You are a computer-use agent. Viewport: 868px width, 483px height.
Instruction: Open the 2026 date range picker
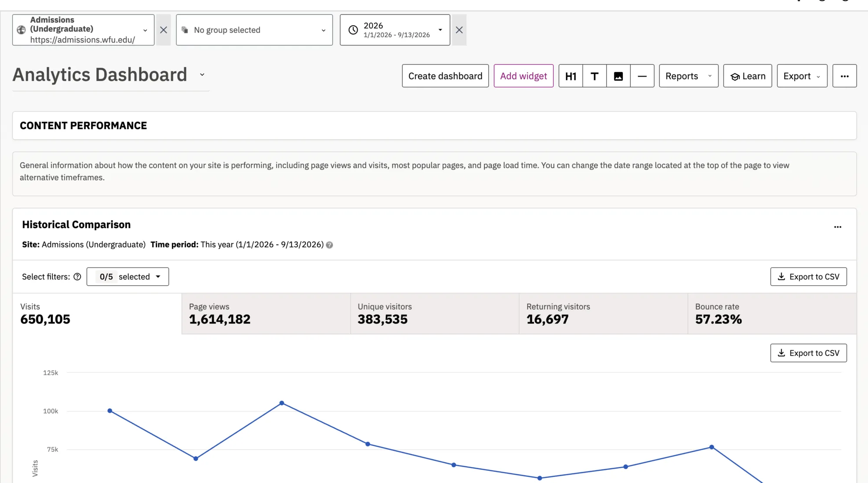point(395,30)
